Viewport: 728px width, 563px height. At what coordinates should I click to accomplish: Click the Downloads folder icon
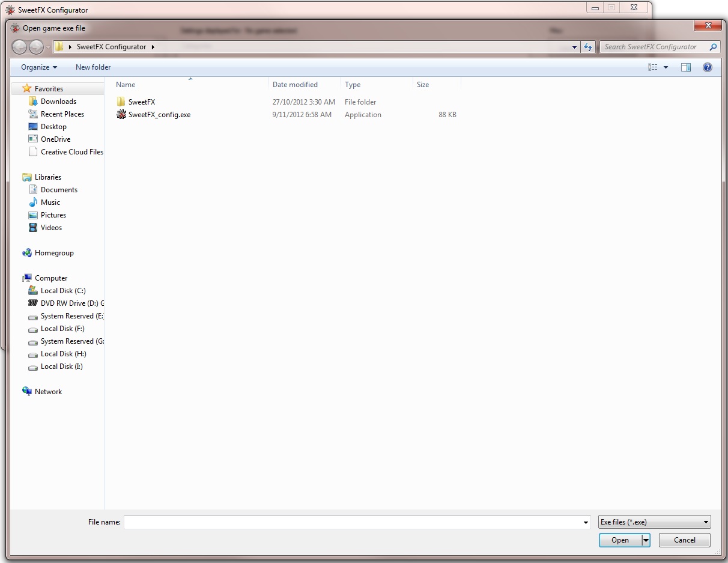coord(34,102)
